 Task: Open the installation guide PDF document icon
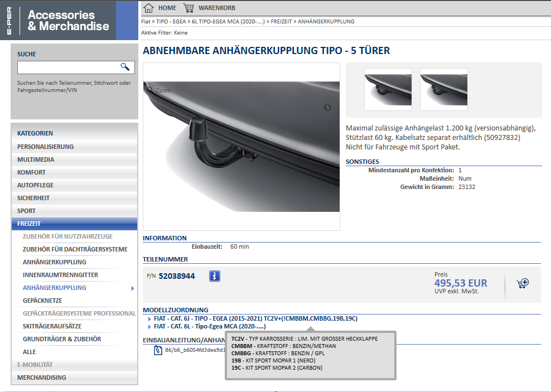[x=158, y=350]
